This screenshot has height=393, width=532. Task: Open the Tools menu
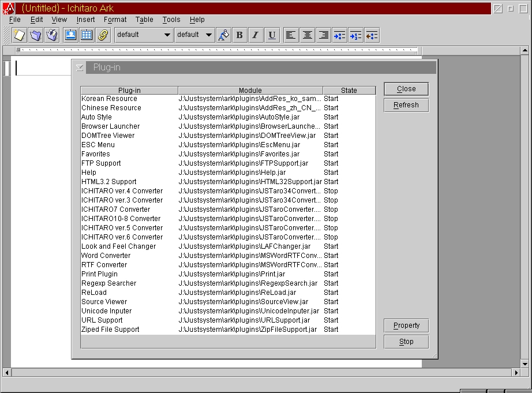171,20
